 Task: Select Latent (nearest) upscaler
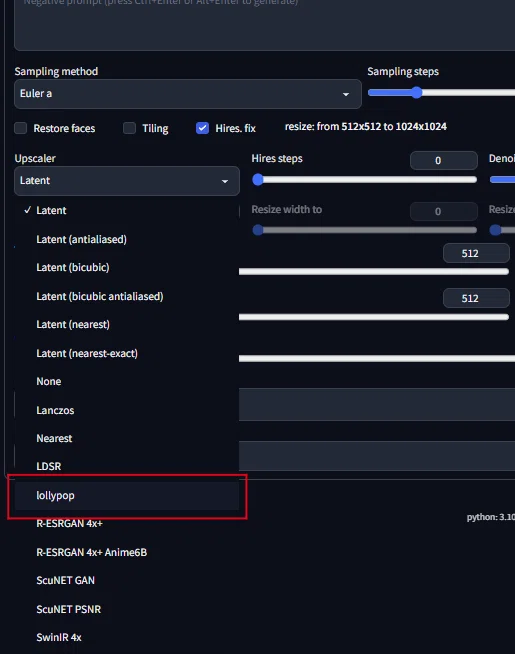click(127, 324)
